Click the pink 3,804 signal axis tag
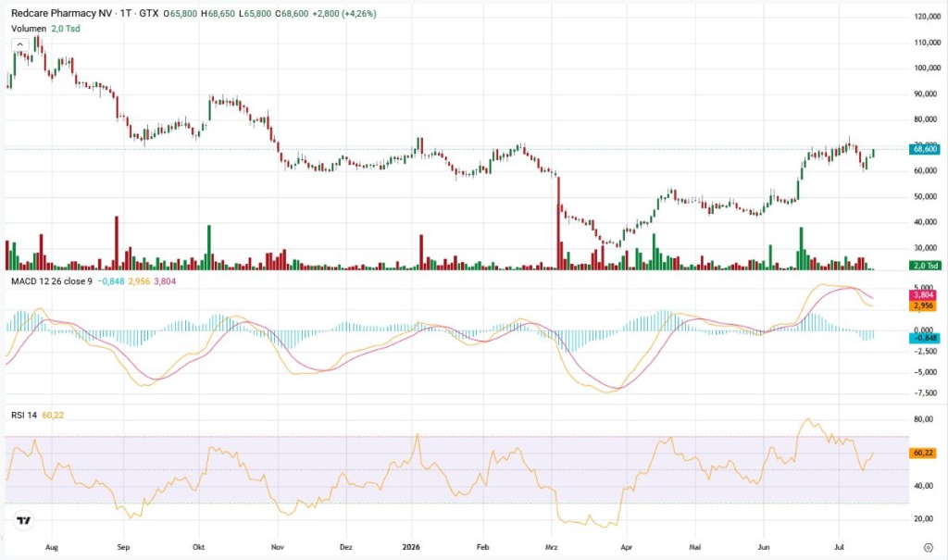This screenshot has height=560, width=948. pos(923,295)
